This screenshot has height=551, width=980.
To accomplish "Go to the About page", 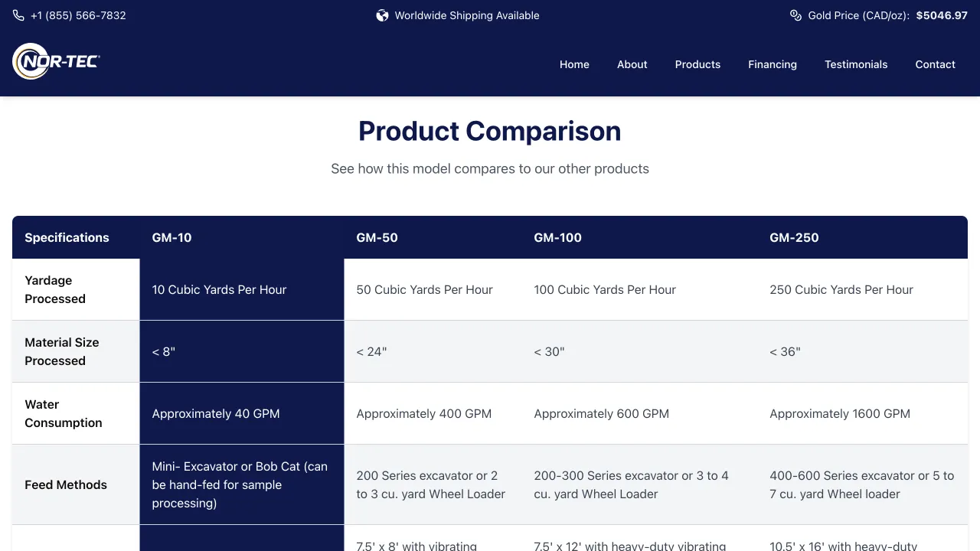I will point(632,64).
